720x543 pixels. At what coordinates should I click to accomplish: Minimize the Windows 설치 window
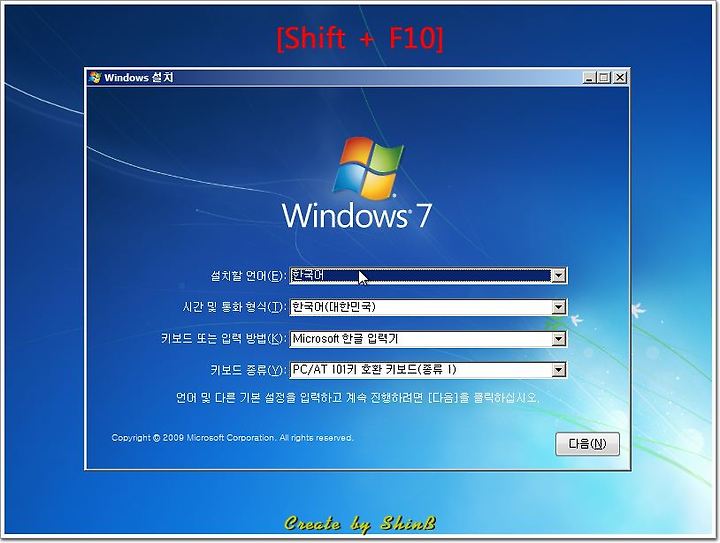point(590,78)
